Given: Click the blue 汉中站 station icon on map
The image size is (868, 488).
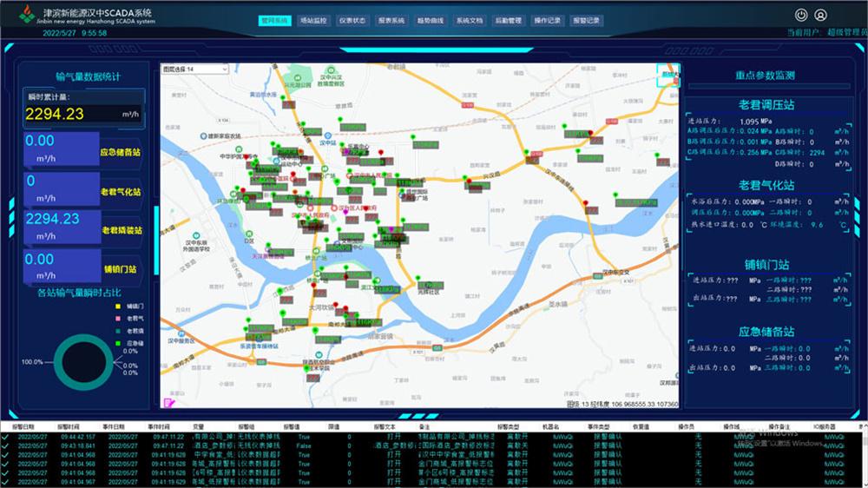Looking at the screenshot, I should coord(328,135).
